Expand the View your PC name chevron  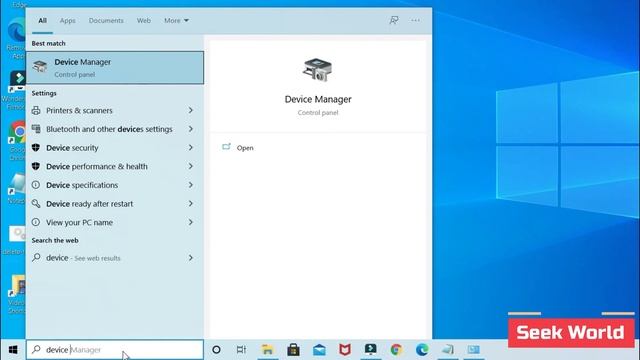click(x=191, y=222)
